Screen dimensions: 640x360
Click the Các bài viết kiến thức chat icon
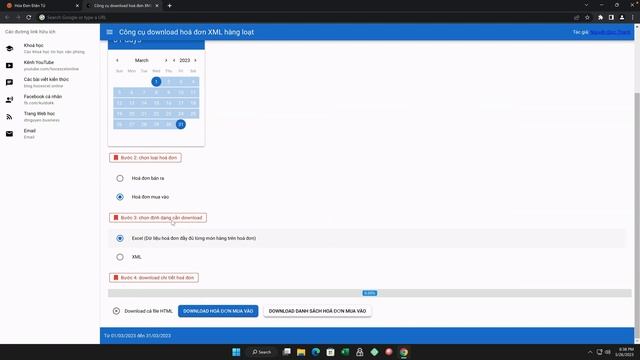click(x=9, y=82)
